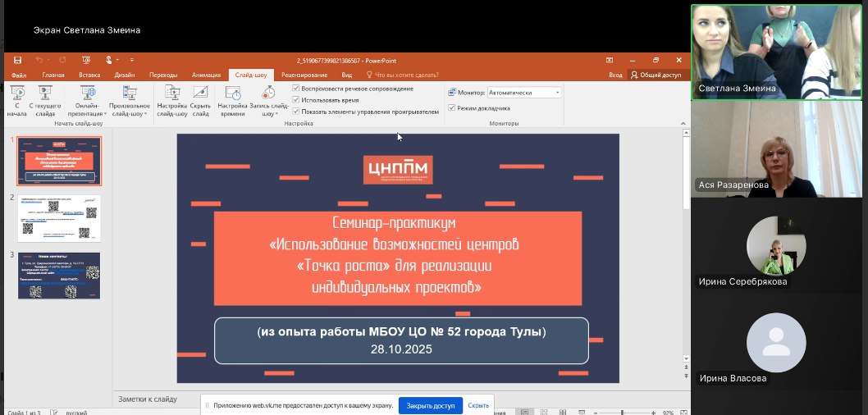Open the Рецензирование ribbon tab
868x415 pixels.
click(304, 75)
